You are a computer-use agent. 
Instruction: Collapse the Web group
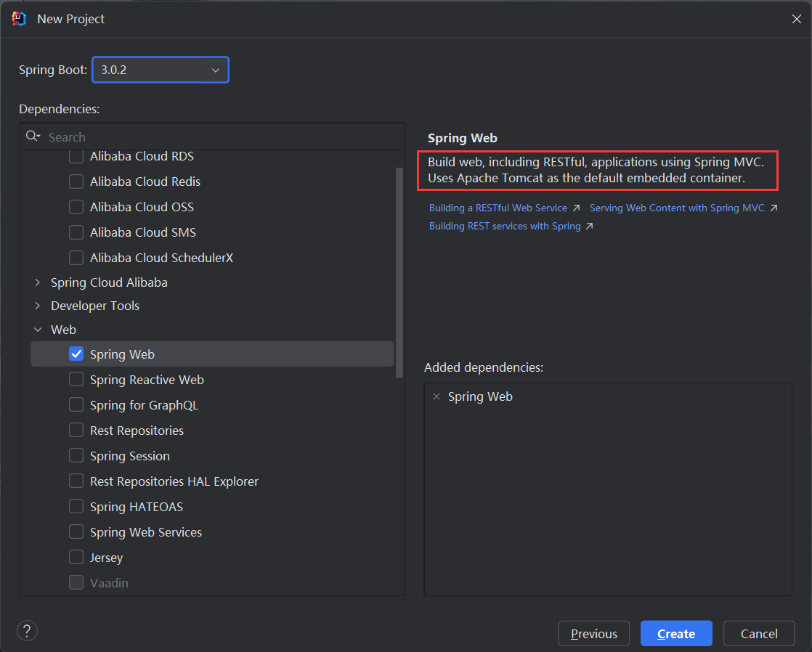point(38,330)
